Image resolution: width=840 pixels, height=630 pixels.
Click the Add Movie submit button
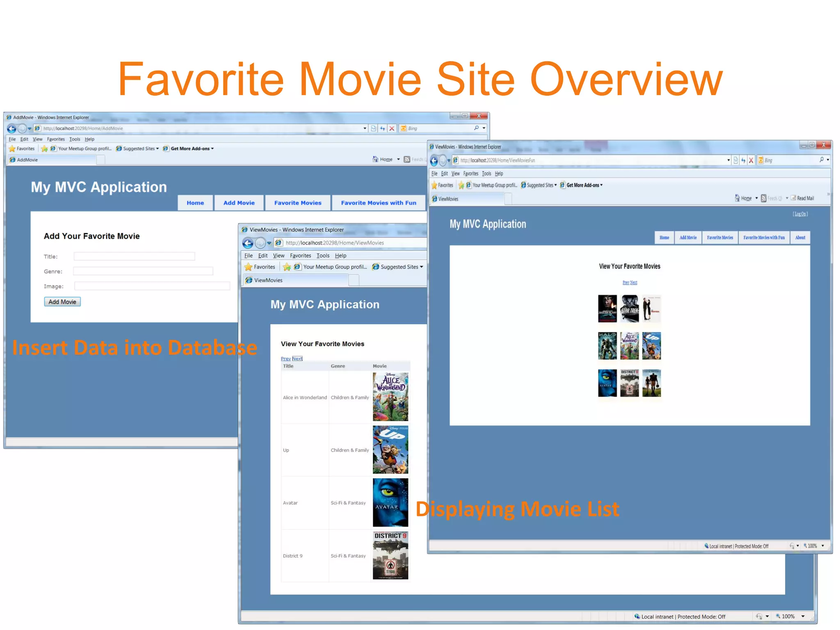pos(62,302)
